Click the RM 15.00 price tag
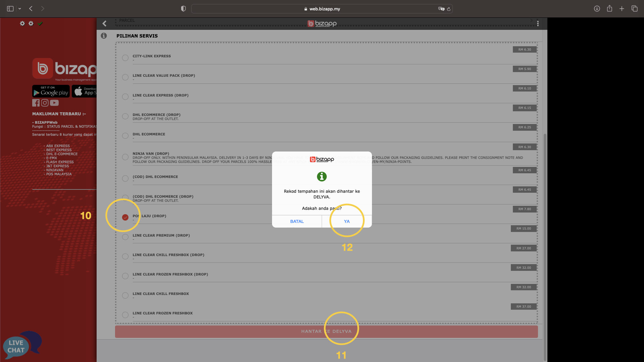Screen dimensions: 644x362 tap(524, 229)
